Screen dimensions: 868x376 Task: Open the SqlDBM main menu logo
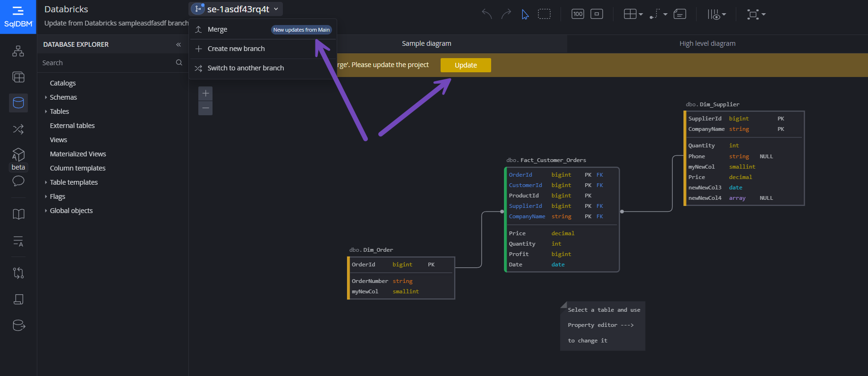[x=18, y=17]
